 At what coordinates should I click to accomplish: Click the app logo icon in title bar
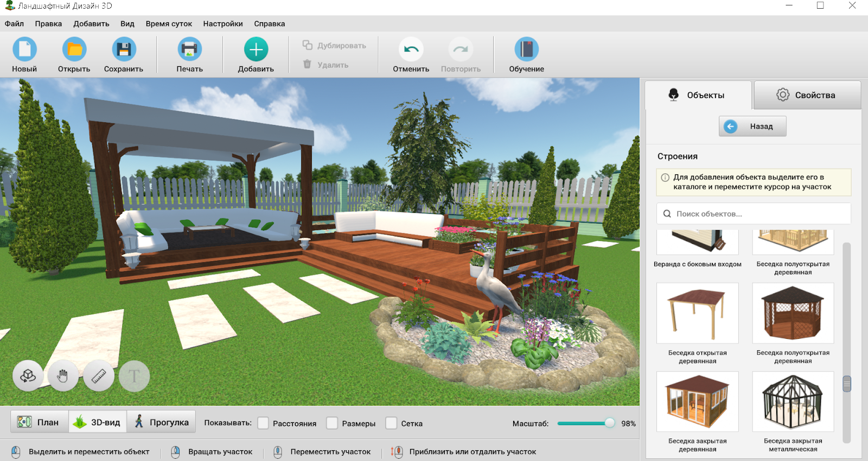point(10,6)
